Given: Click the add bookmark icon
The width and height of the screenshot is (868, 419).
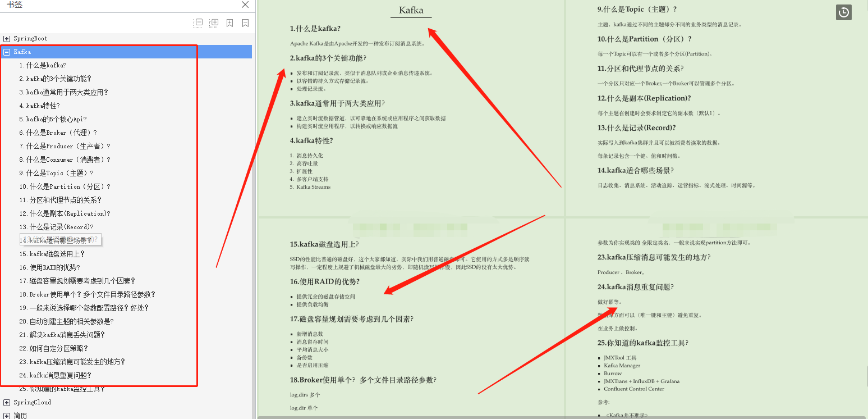Looking at the screenshot, I should point(229,23).
